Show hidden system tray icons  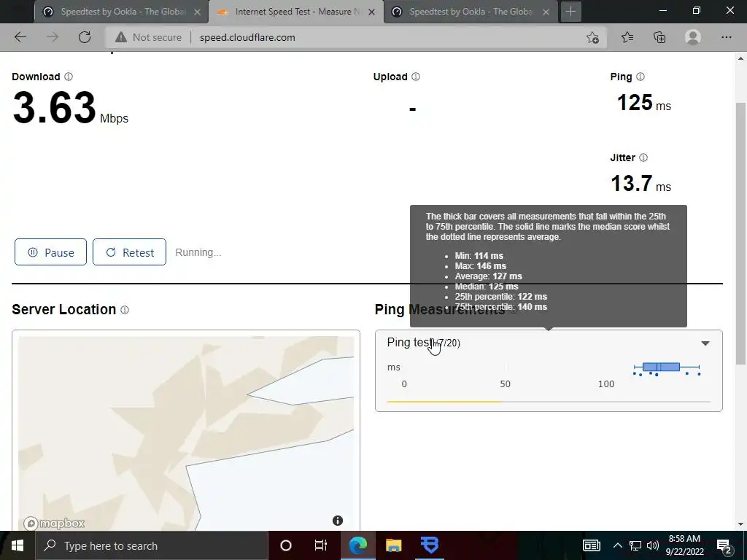click(617, 545)
